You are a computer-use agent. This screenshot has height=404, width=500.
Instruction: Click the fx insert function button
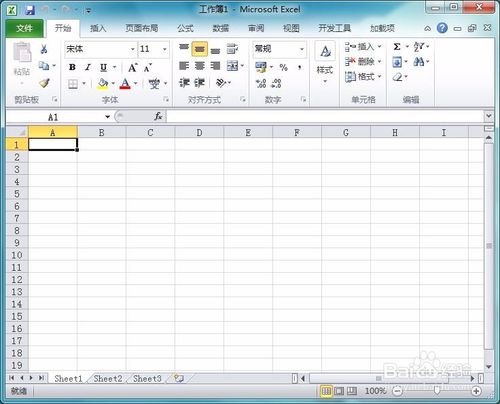click(158, 116)
